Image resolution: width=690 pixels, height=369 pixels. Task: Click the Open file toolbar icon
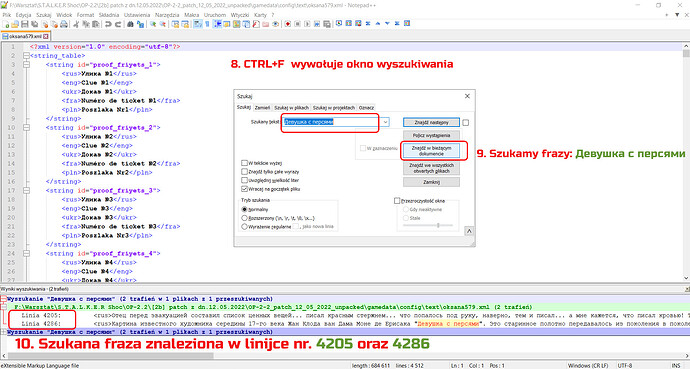click(15, 24)
